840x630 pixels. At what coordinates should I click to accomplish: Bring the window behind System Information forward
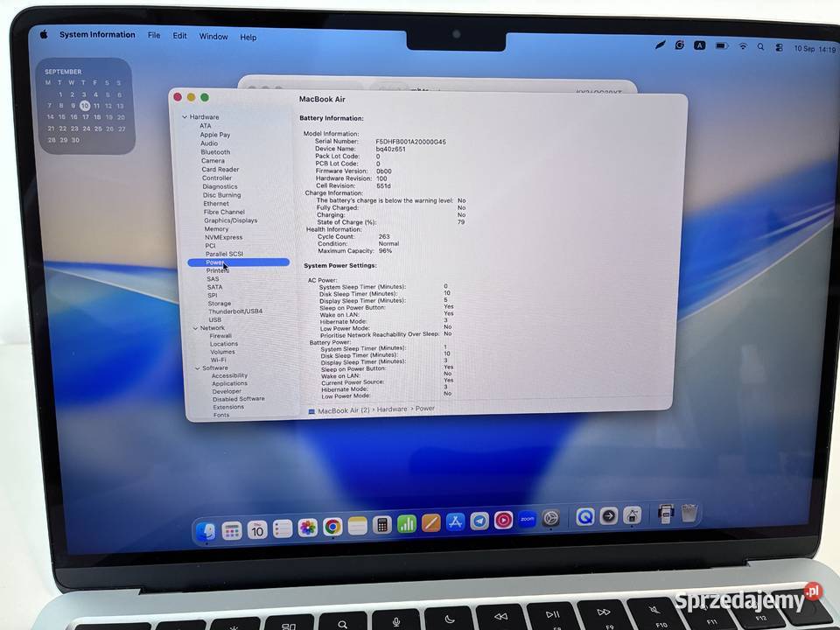[x=437, y=84]
